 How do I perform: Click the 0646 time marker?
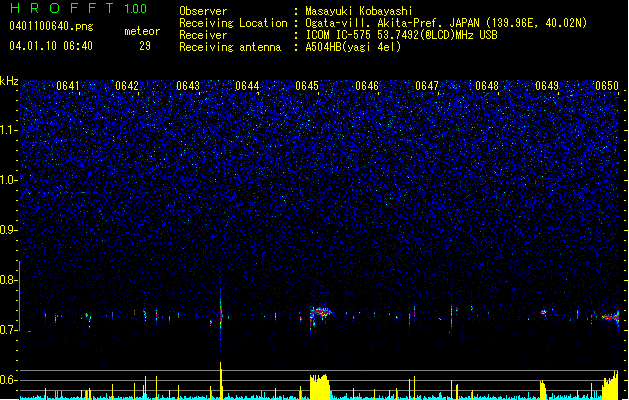click(367, 86)
